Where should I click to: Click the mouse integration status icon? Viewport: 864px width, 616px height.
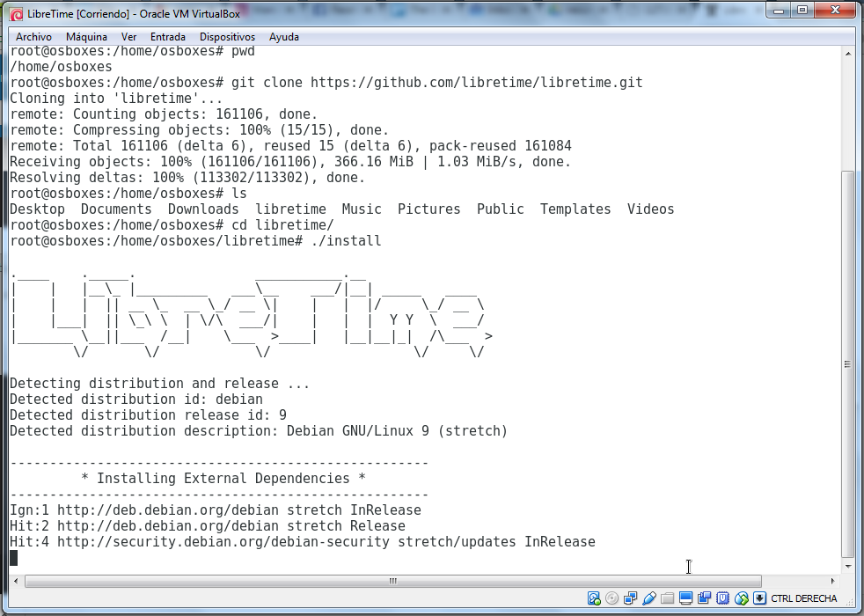(742, 598)
